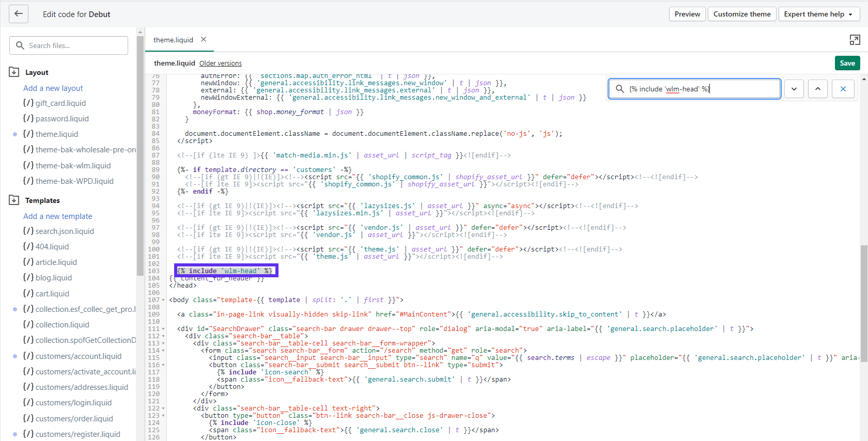Click the include 'icon-search' code line
The image size is (868, 441).
click(270, 372)
